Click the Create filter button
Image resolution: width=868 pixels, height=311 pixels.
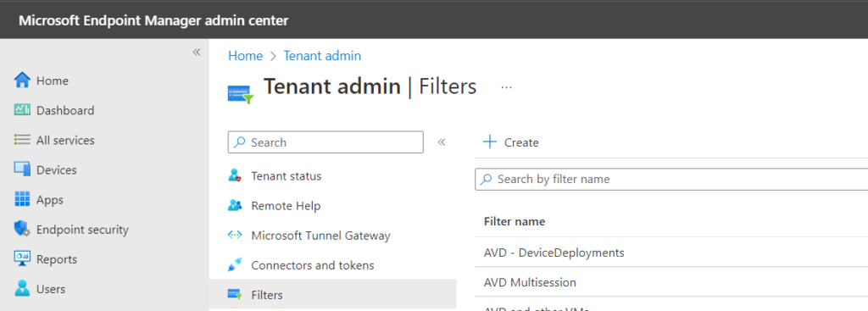[x=510, y=142]
